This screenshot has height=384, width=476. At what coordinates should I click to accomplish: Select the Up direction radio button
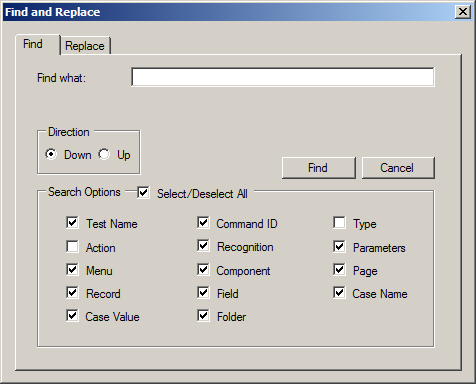[104, 154]
